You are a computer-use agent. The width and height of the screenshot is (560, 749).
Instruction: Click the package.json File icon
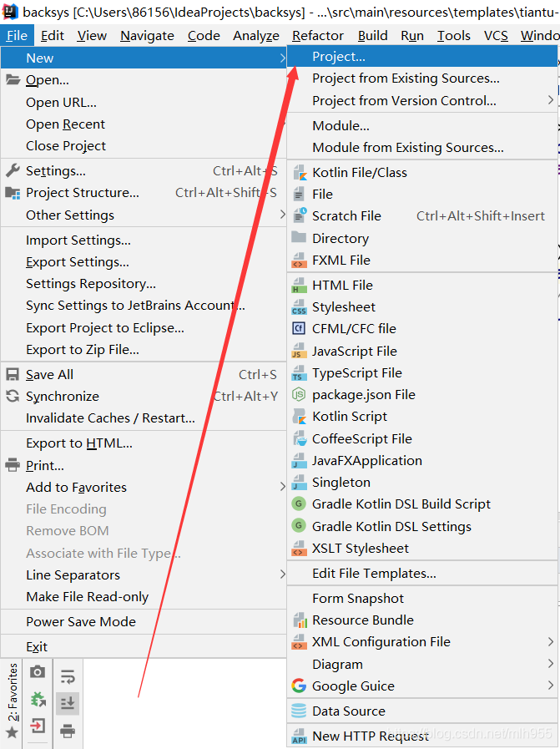tap(299, 395)
